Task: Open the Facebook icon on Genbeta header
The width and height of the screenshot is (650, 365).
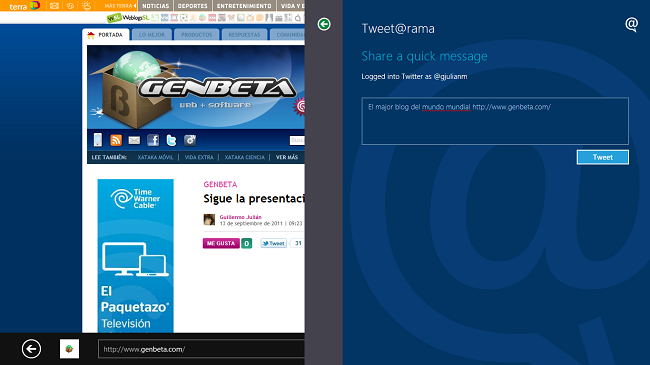Action: point(153,140)
